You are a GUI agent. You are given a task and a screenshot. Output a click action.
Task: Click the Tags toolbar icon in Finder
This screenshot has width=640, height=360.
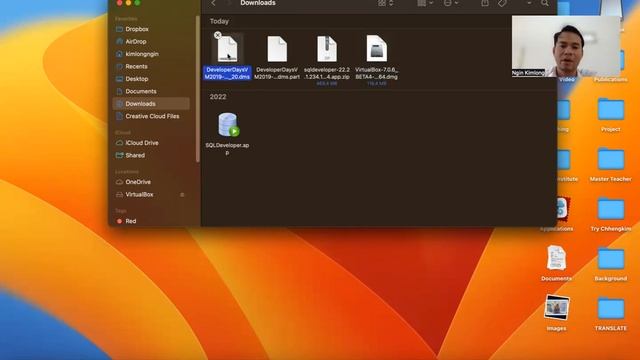point(502,3)
